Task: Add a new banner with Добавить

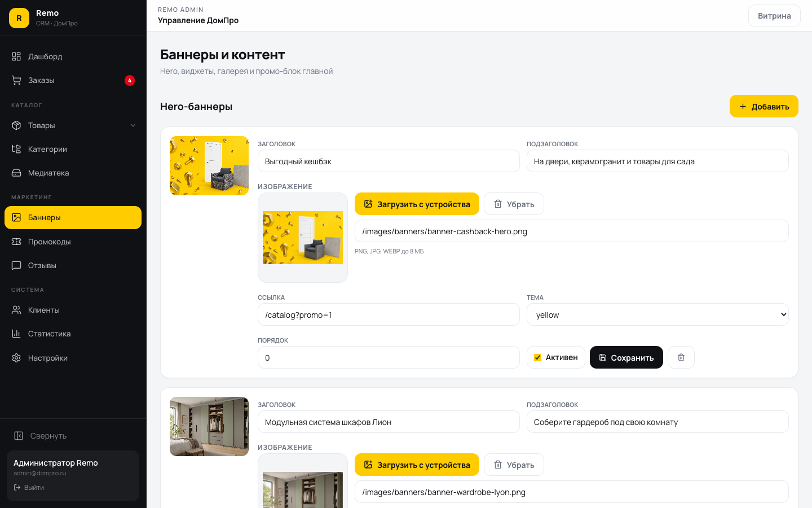Action: 764,106
